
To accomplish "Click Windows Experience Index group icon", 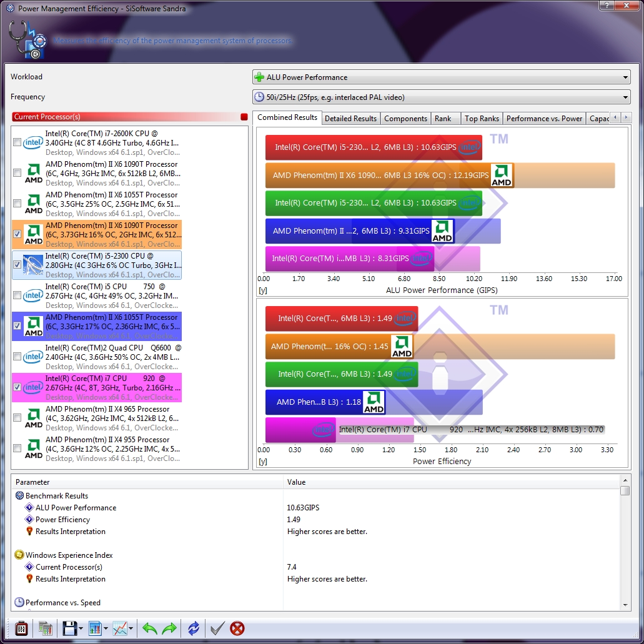I will 19,555.
